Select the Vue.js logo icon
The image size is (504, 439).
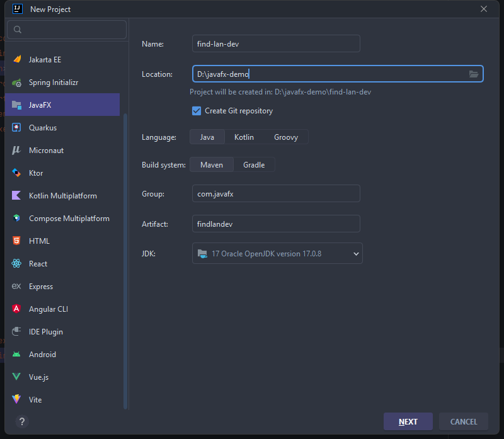point(16,377)
